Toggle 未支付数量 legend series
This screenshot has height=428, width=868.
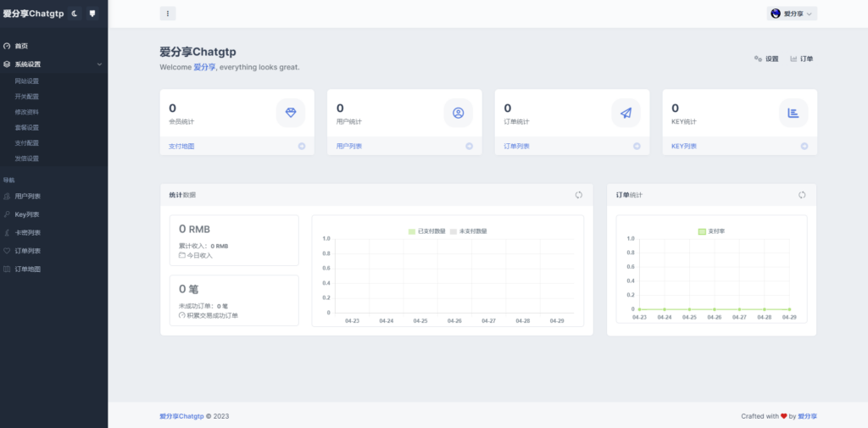point(468,231)
